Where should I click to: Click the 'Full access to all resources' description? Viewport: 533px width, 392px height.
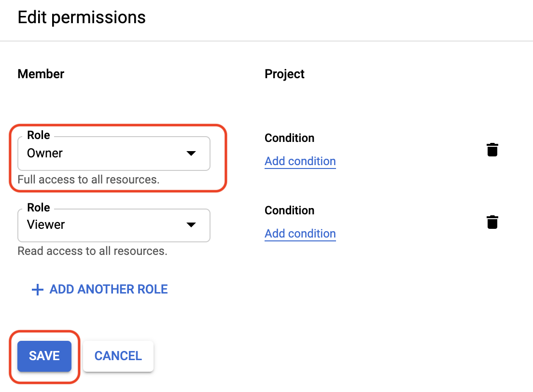click(x=88, y=180)
